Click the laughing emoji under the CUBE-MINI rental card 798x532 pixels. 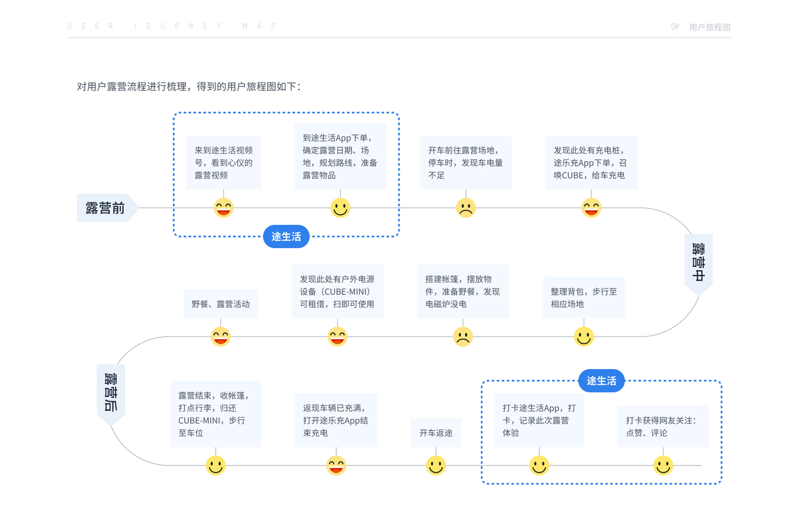coord(337,337)
